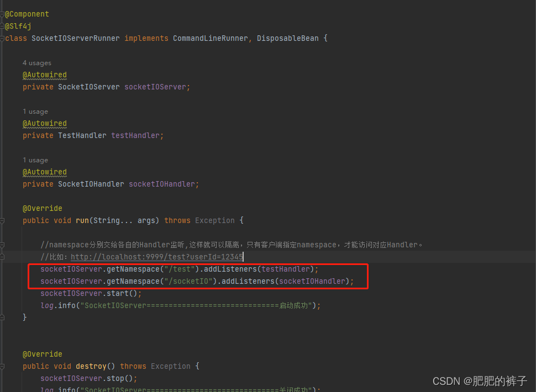Click @Autowired above the testHandler field

click(45, 123)
